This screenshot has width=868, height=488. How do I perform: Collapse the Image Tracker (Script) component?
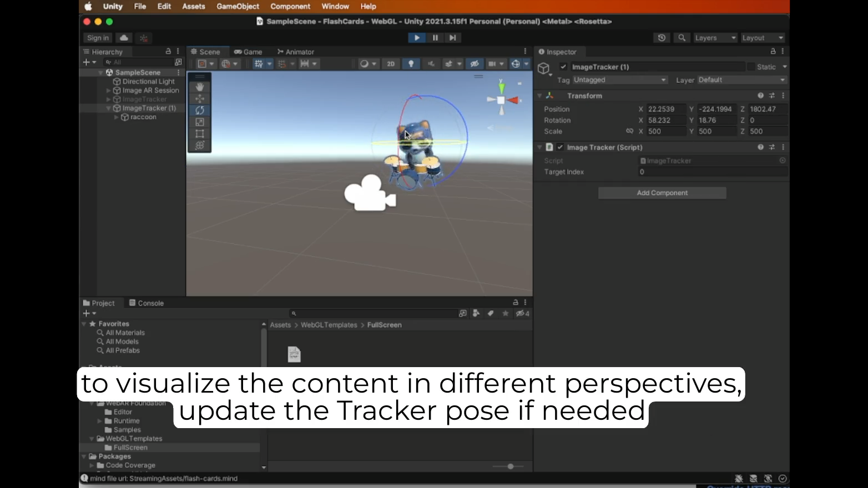tap(539, 147)
